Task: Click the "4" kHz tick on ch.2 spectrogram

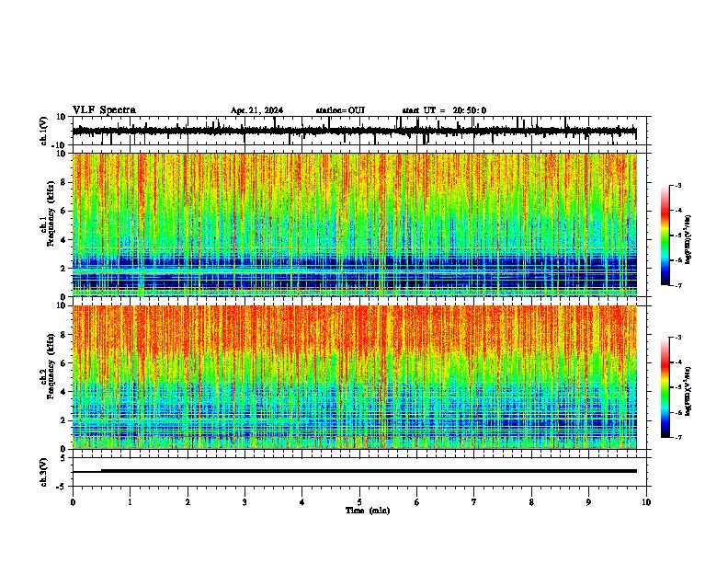Action: tap(63, 392)
